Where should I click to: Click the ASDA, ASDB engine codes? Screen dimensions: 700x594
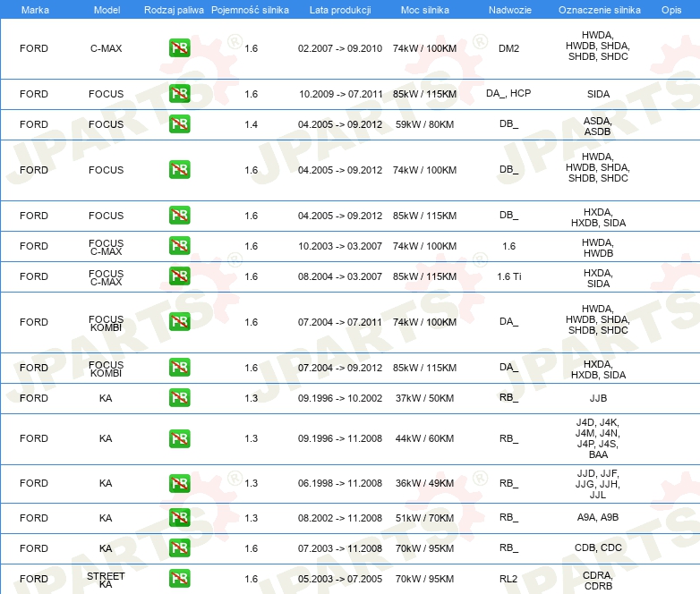click(x=598, y=126)
